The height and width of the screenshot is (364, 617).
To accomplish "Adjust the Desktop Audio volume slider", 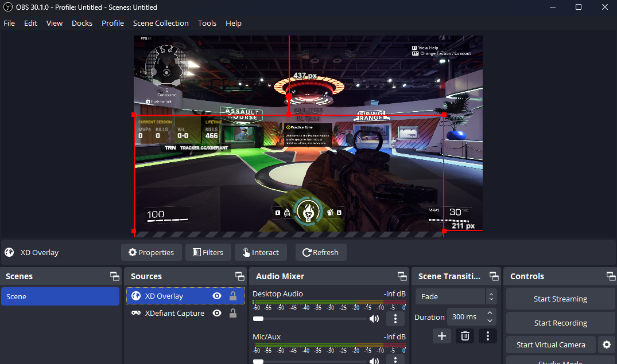I will (x=309, y=319).
